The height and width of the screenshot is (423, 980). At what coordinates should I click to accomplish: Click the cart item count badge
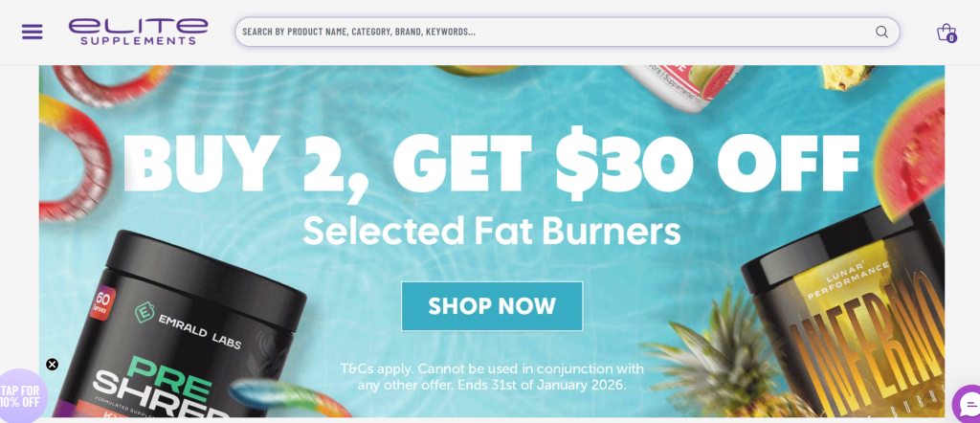pos(951,38)
